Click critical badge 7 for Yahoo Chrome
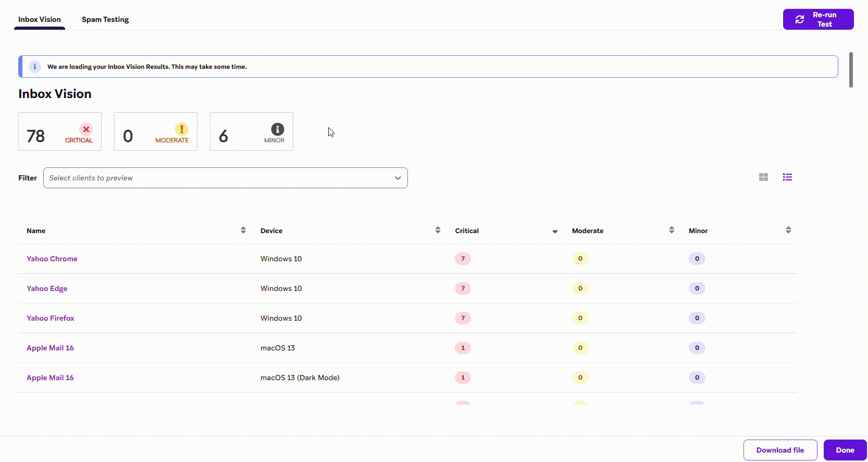Viewport: 868px width, 462px height. point(463,259)
